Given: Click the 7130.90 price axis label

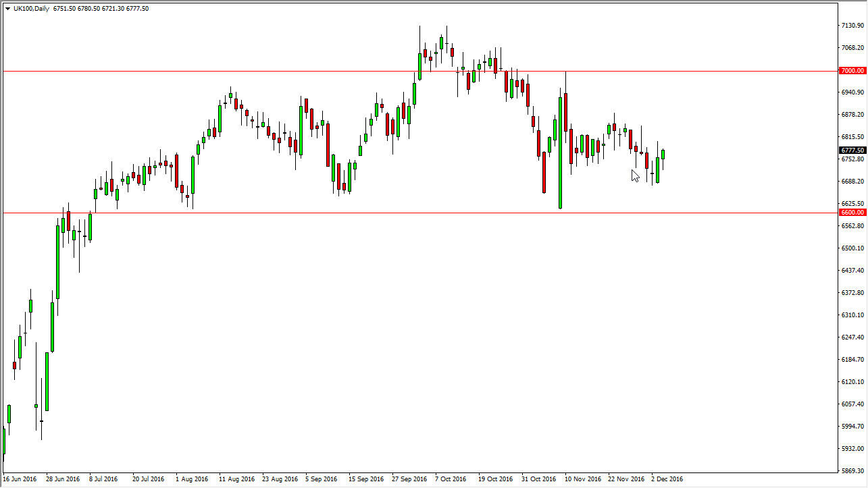Looking at the screenshot, I should click(x=851, y=26).
